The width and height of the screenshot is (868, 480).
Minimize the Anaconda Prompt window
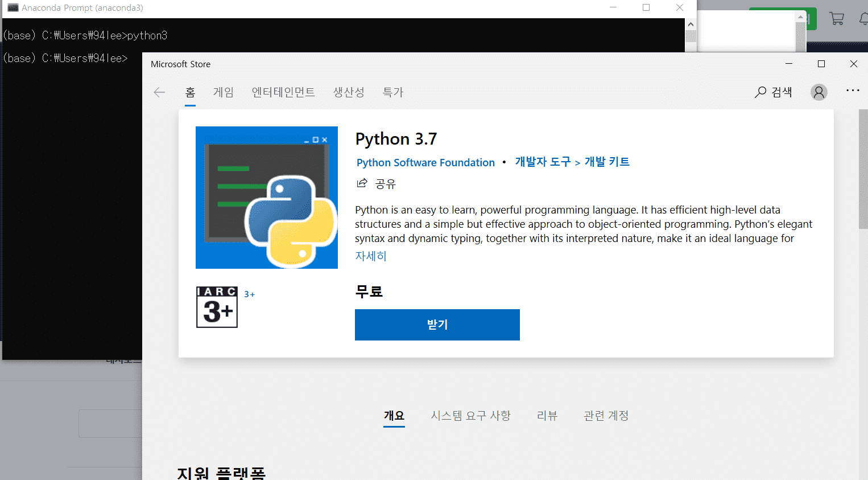coord(613,7)
